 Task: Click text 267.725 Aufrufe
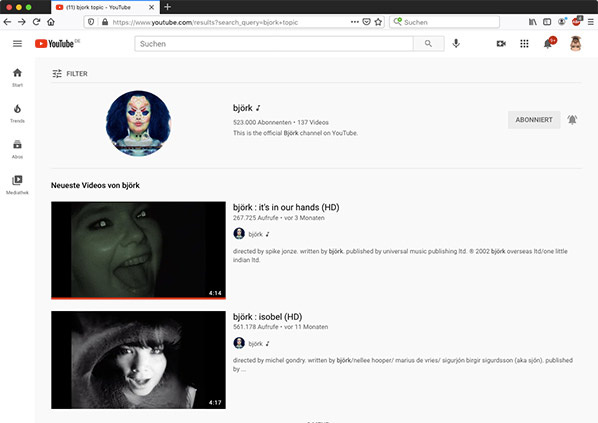[256, 218]
